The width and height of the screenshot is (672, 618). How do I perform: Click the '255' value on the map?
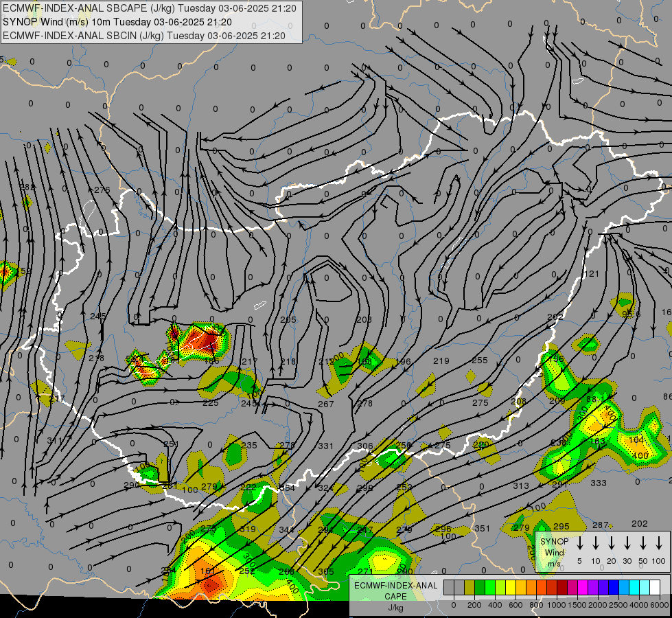coord(480,360)
